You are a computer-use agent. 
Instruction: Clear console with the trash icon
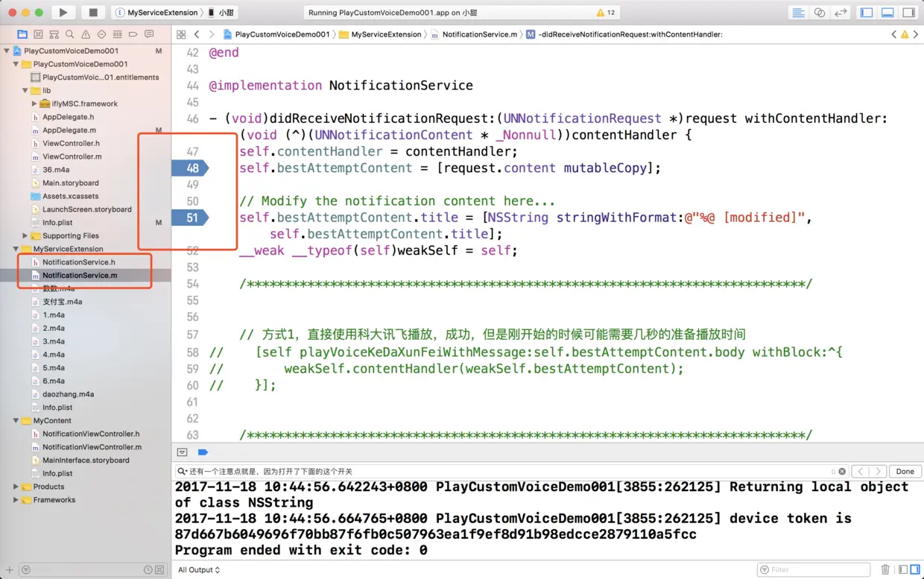(x=885, y=570)
